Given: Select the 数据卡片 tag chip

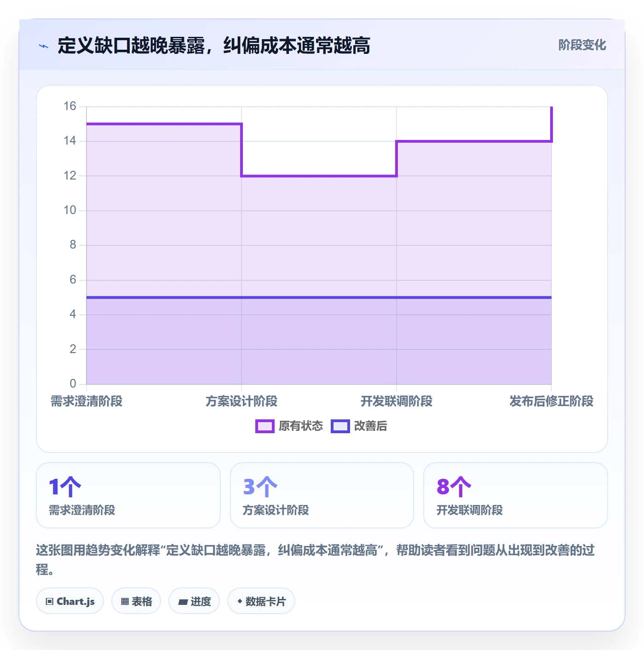Looking at the screenshot, I should [261, 601].
